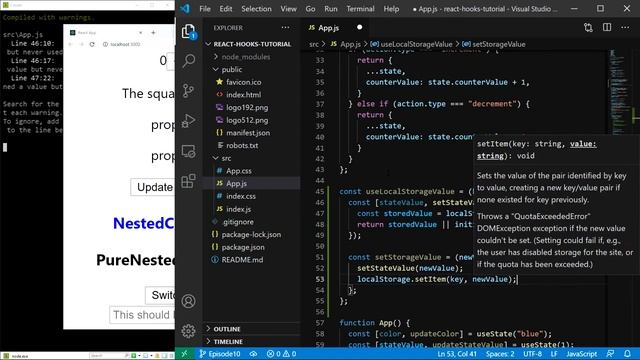Image resolution: width=640 pixels, height=360 pixels.
Task: Click the Update button in browser page
Action: (153, 187)
